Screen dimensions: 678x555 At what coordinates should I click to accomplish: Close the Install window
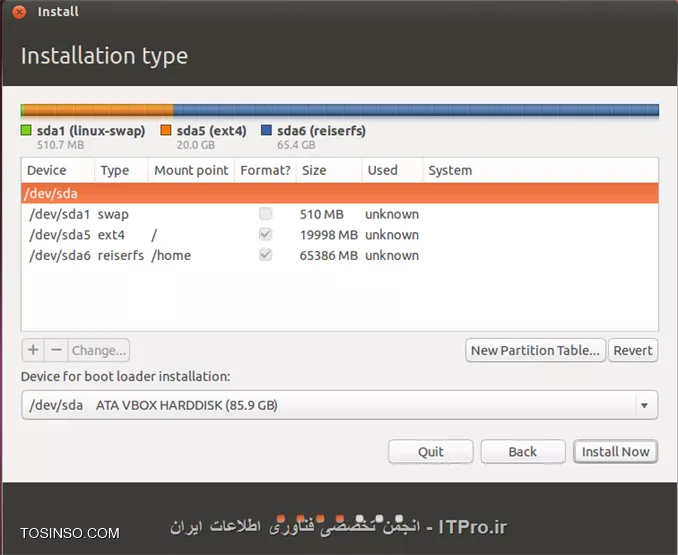click(x=19, y=12)
